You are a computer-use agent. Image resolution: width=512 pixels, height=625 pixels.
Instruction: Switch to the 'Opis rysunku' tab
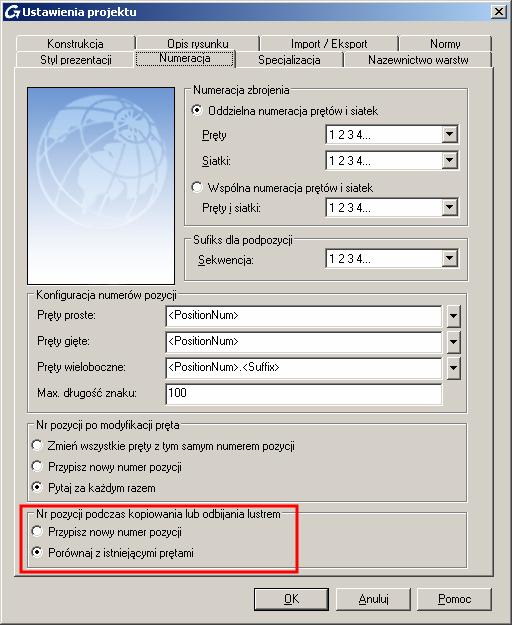click(198, 43)
